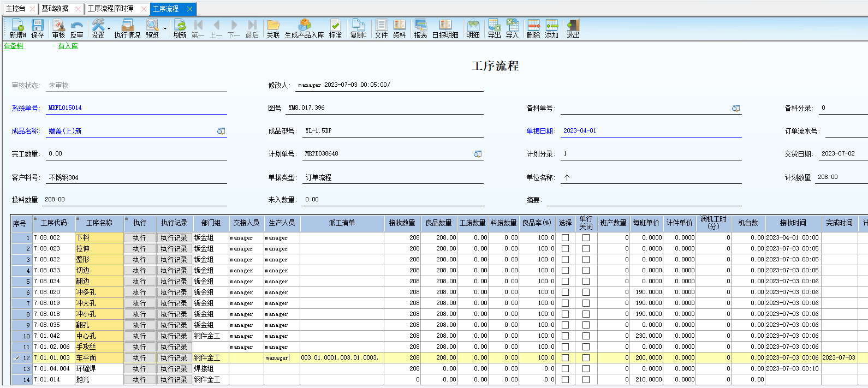Image resolution: width=868 pixels, height=388 pixels.
Task: Click the 有备料 green link
Action: (14, 46)
